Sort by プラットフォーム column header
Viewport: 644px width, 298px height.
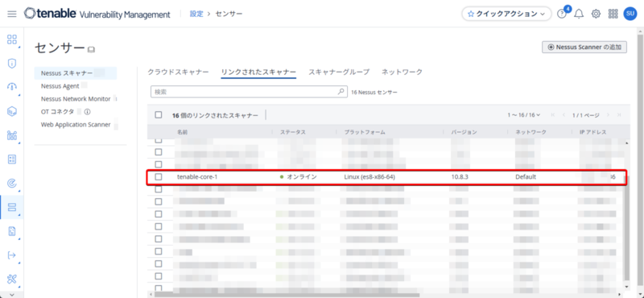(365, 132)
